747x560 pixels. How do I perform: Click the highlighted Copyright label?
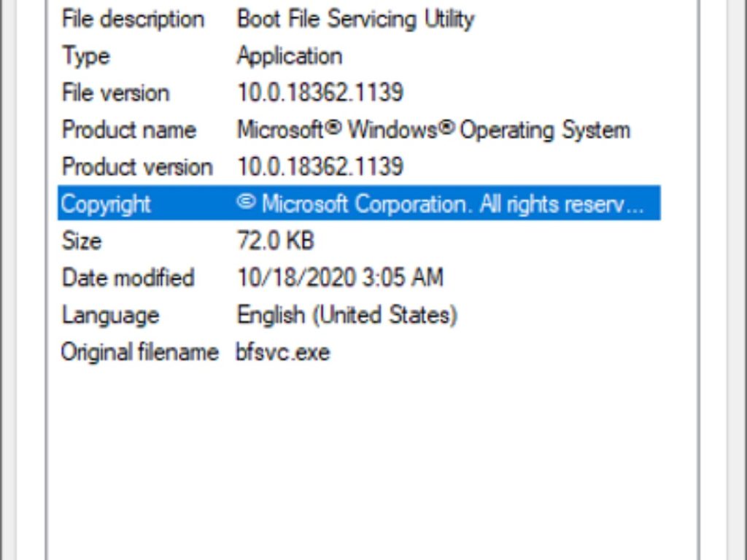coord(106,204)
